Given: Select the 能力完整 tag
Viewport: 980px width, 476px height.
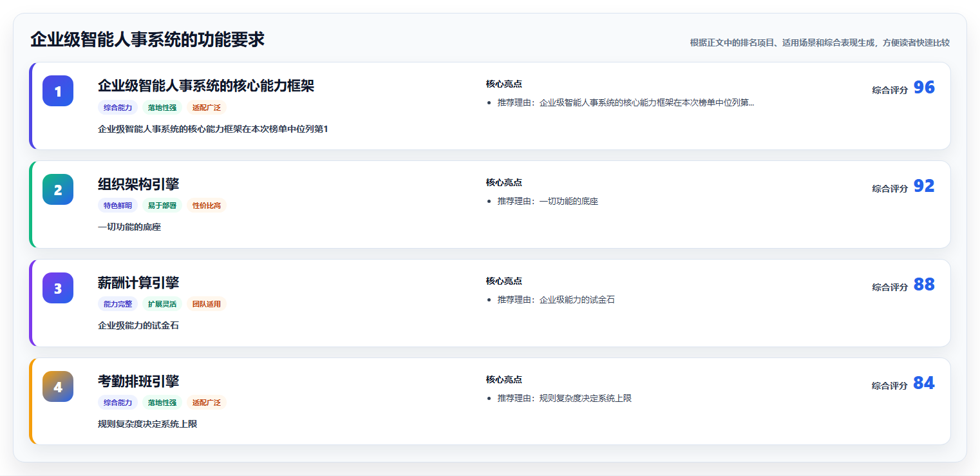Looking at the screenshot, I should [118, 304].
